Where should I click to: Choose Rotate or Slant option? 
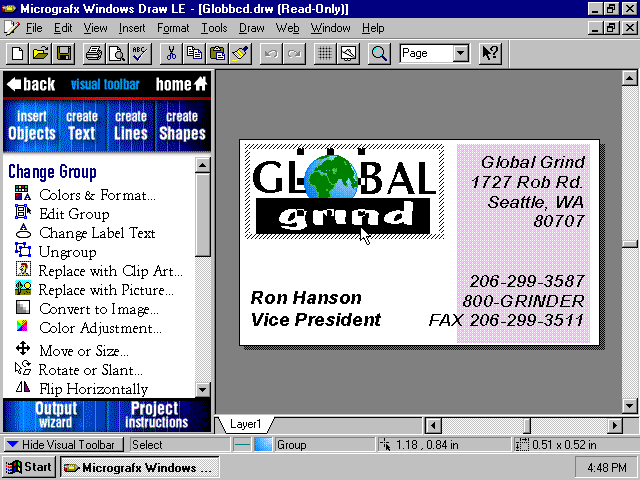tap(79, 370)
